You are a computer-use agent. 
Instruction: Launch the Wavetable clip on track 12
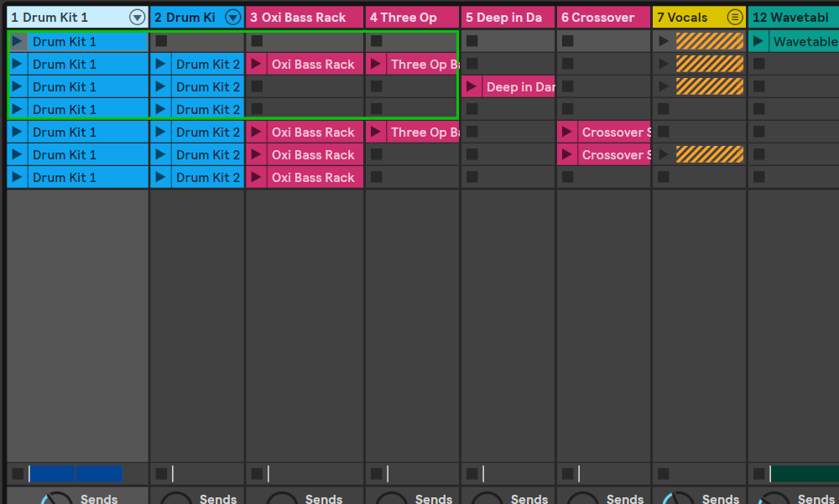[x=758, y=41]
